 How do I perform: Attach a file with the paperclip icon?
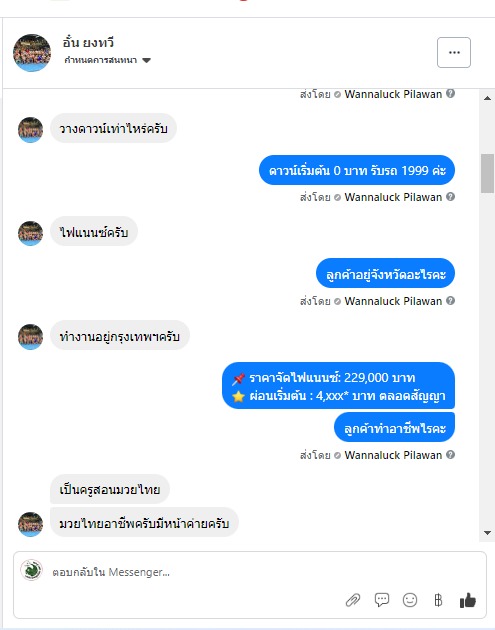353,600
